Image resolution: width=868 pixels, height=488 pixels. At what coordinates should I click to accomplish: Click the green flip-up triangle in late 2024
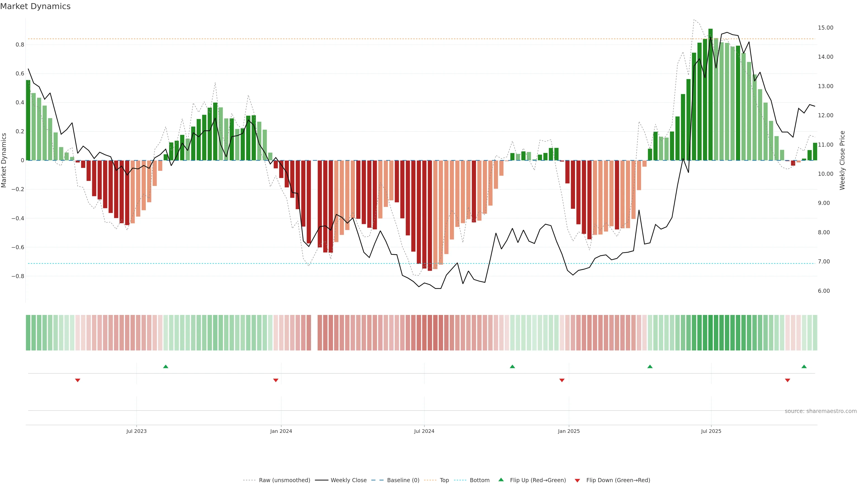(x=512, y=366)
